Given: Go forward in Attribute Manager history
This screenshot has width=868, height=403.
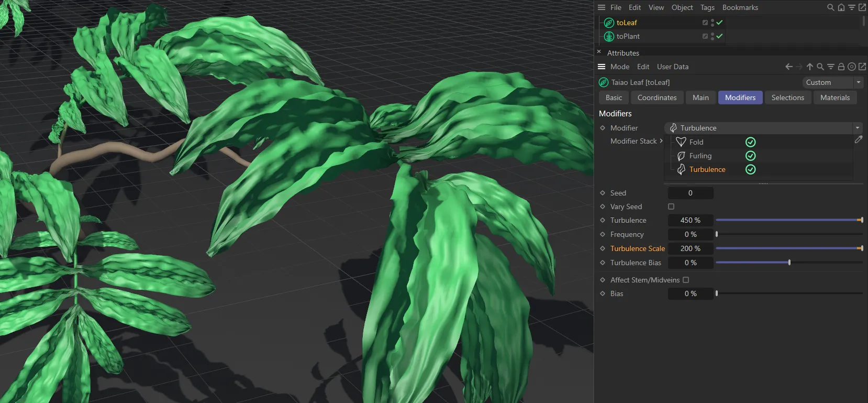Looking at the screenshot, I should click(799, 67).
